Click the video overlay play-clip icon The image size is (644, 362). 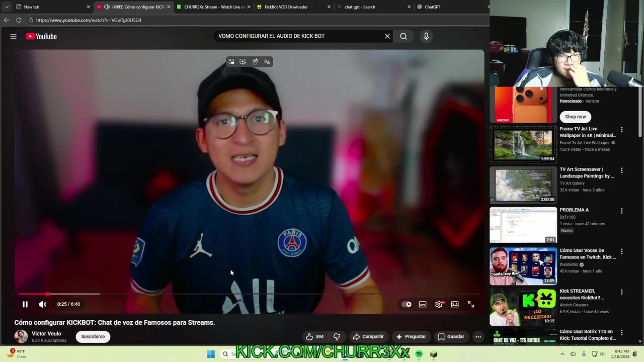243,61
